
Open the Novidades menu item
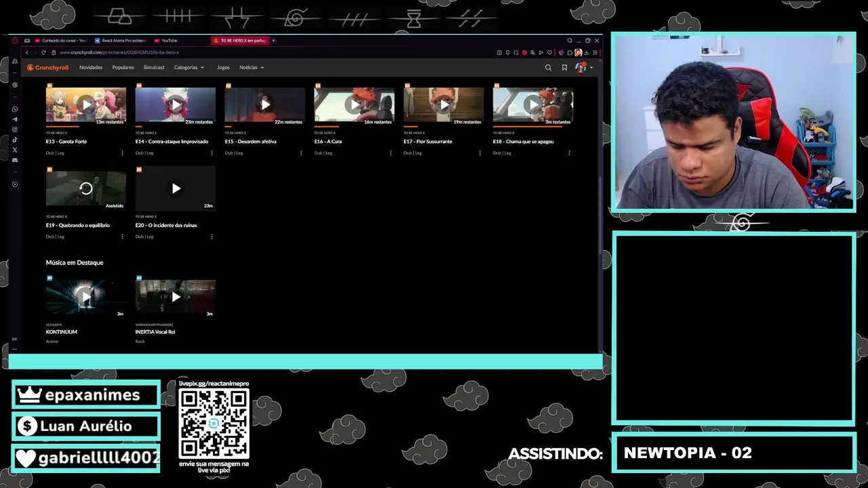(91, 68)
